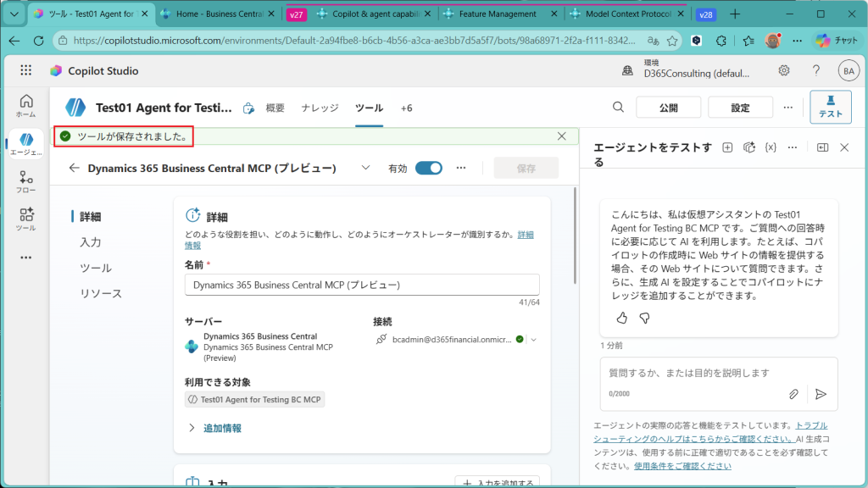868x488 pixels.
Task: Click the 設定 button
Action: [740, 108]
